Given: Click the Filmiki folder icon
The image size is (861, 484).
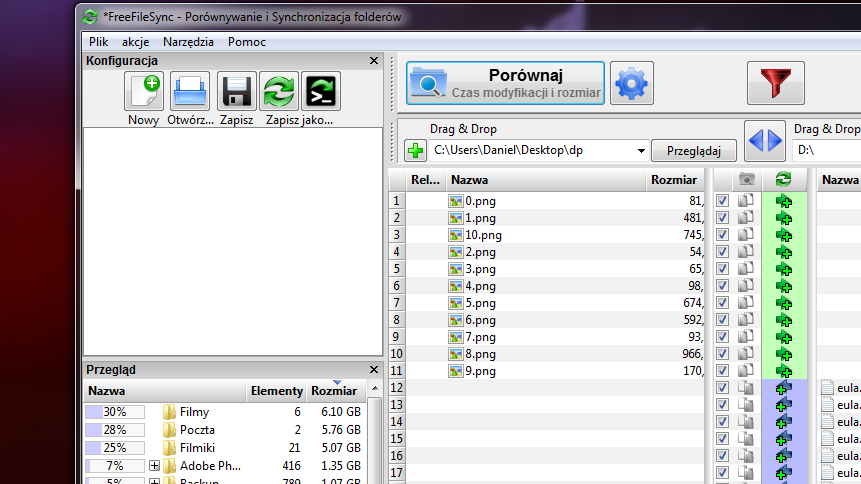Looking at the screenshot, I should pos(169,448).
